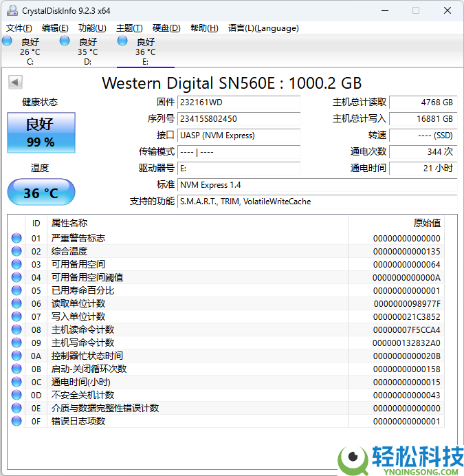Click raw value 0000000000043 of 不安全关机计数
The width and height of the screenshot is (464, 476).
pos(407,395)
